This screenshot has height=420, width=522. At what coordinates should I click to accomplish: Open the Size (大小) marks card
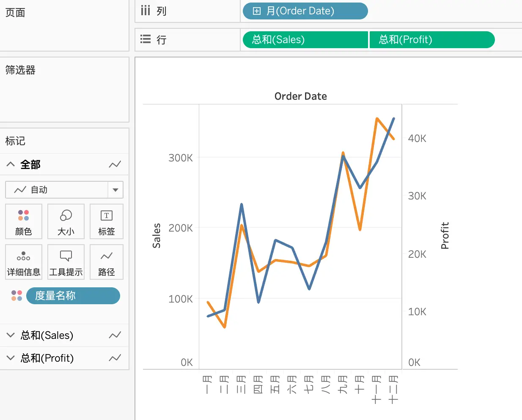tap(66, 221)
